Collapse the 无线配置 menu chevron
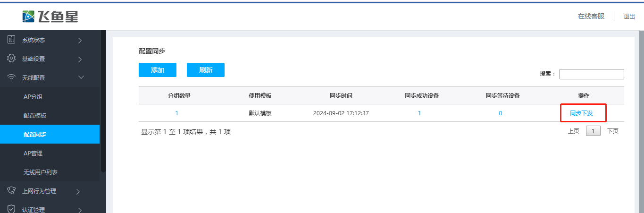644x213 pixels. point(81,77)
